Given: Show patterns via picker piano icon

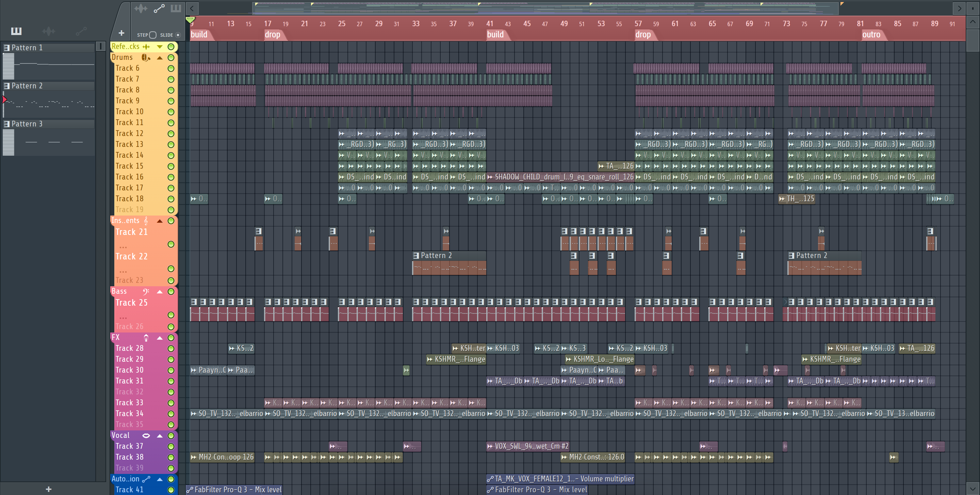Looking at the screenshot, I should tap(16, 31).
